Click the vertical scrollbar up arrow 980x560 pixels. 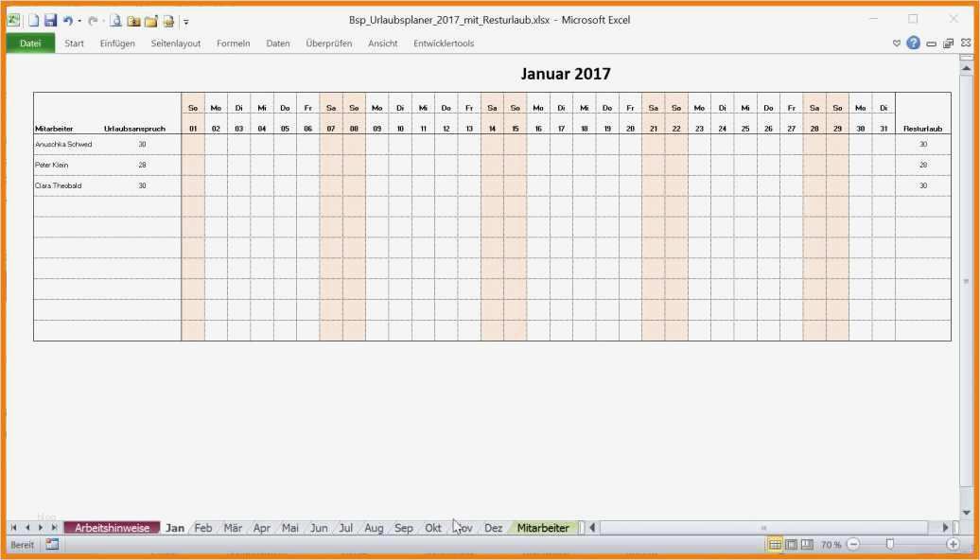click(x=966, y=67)
